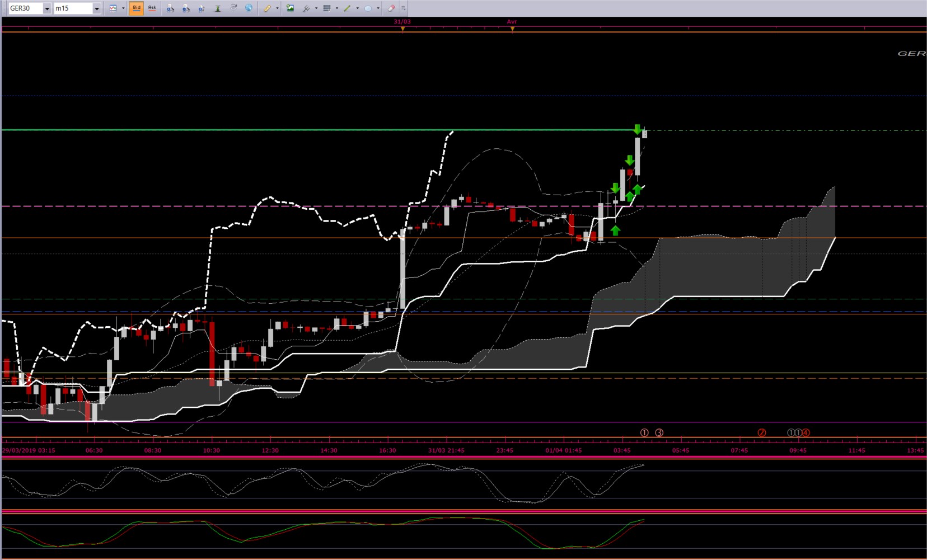Select the cursor zoom tool with pointer
Viewport: 927px width, 560px height.
[x=202, y=8]
